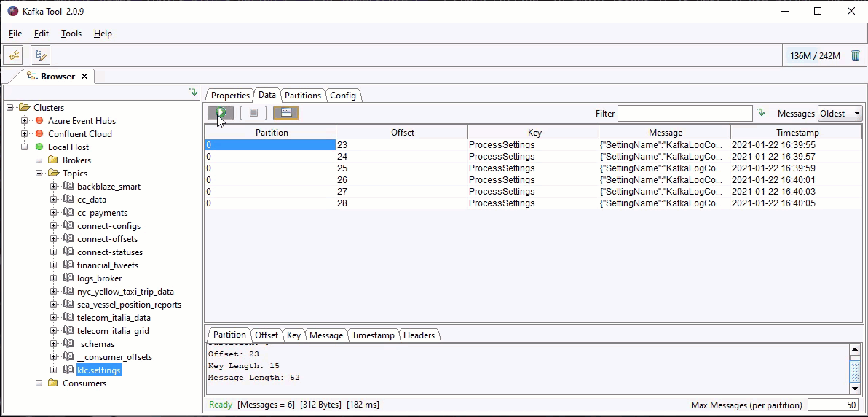Expand the financial_tweets topic node
Image resolution: width=868 pixels, height=417 pixels.
tap(54, 265)
